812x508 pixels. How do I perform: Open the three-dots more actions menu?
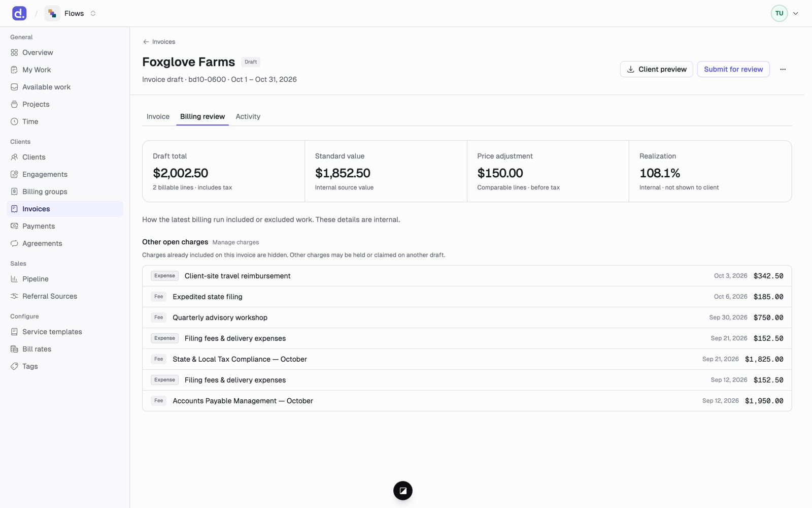click(783, 69)
